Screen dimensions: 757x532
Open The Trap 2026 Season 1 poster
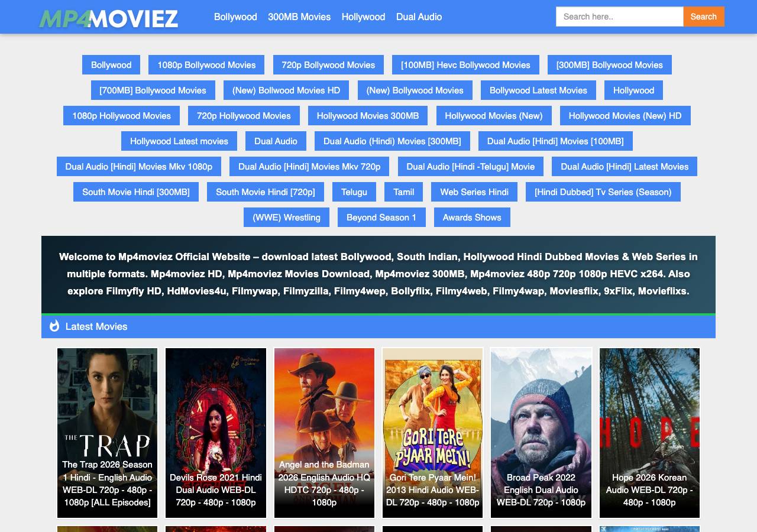tap(107, 433)
